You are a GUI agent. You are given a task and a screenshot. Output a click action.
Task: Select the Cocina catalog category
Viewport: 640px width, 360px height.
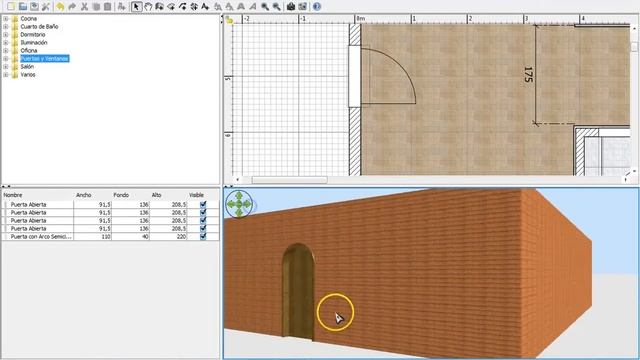pyautogui.click(x=29, y=19)
